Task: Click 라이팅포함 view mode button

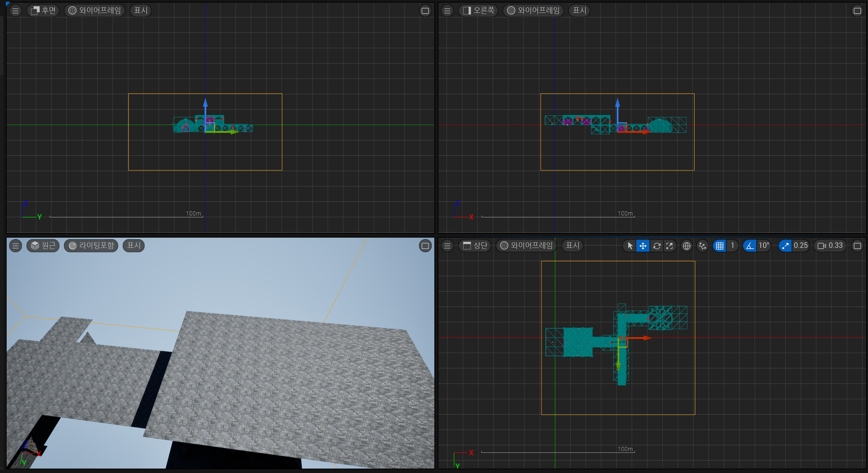Action: tap(91, 246)
